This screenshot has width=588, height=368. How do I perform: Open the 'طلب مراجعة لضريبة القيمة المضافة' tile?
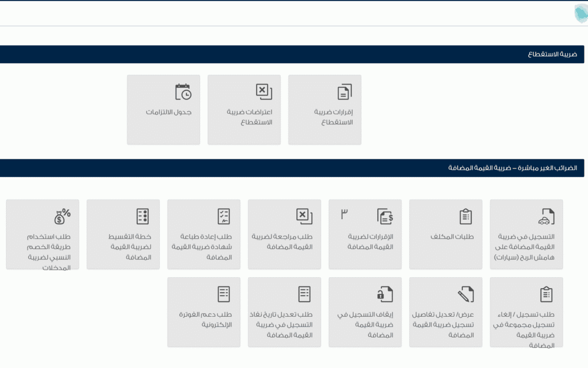(x=284, y=234)
